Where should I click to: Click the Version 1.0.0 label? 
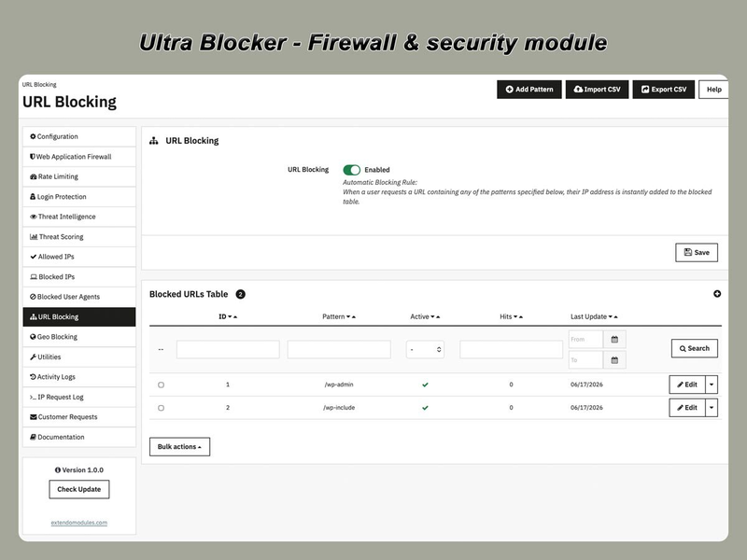coord(83,470)
